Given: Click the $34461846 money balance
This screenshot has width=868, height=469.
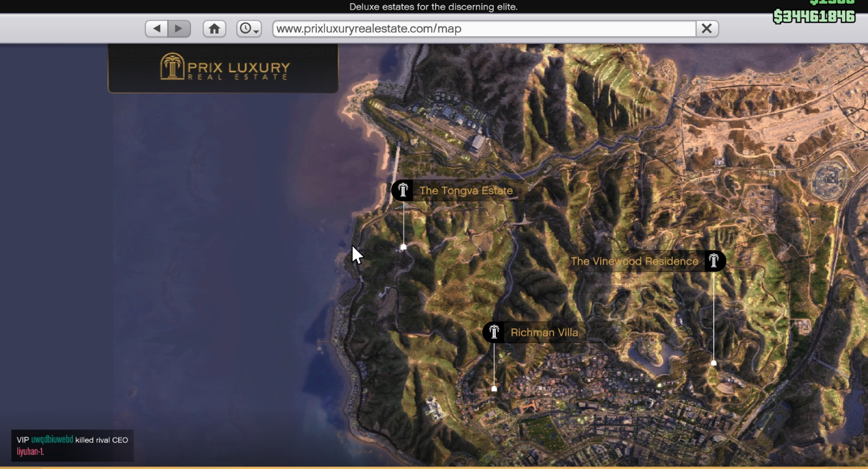Looking at the screenshot, I should pos(814,17).
